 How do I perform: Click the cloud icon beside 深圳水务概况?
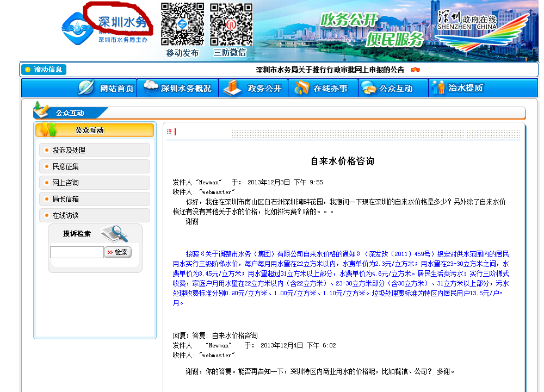coord(150,88)
